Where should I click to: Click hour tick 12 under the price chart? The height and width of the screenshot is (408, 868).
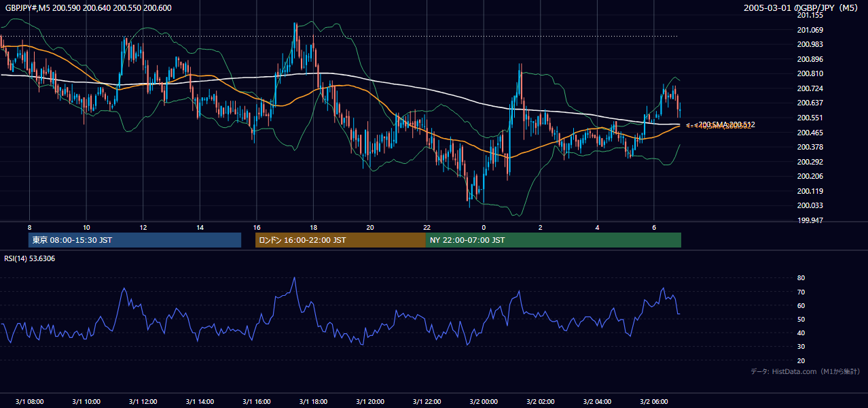[143, 227]
